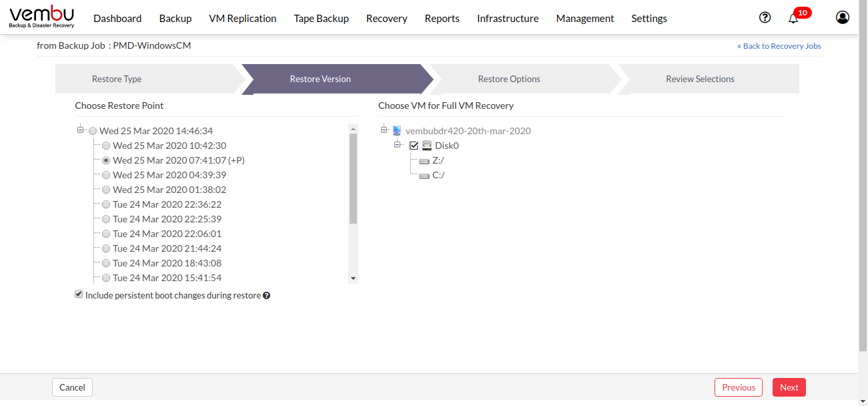Open the Tape Backup menu
Screen dimensions: 868x406
click(x=322, y=18)
